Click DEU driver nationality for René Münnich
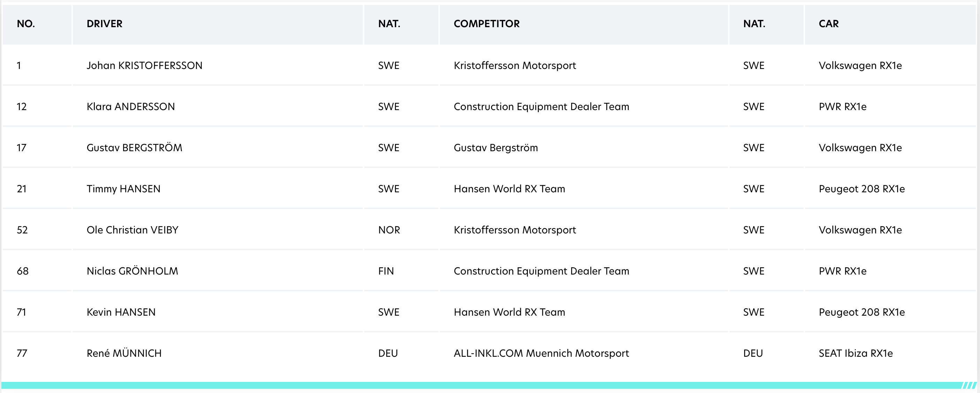980x393 pixels. click(x=388, y=353)
